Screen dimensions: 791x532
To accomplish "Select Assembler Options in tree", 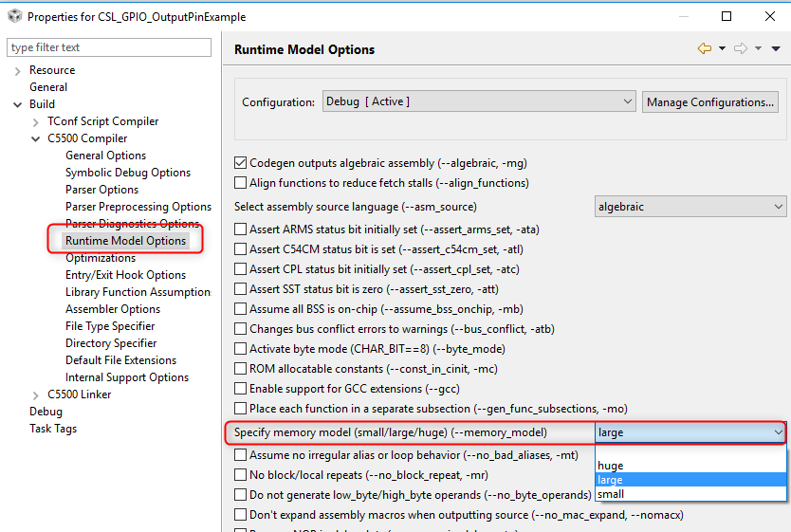I will [x=113, y=309].
